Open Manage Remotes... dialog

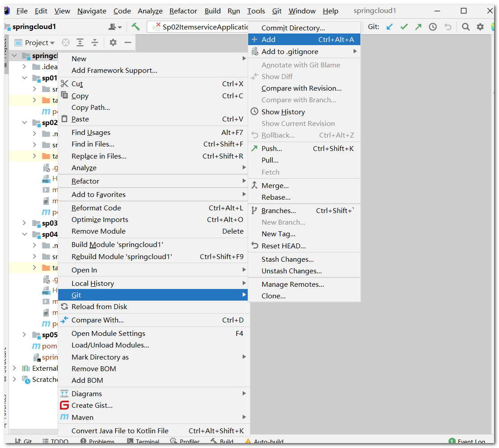pos(304,284)
